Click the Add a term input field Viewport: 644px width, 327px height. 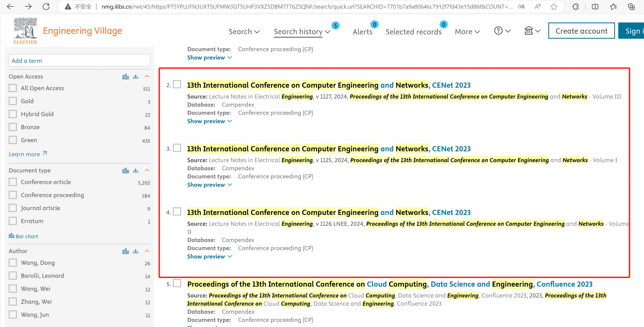pos(79,60)
